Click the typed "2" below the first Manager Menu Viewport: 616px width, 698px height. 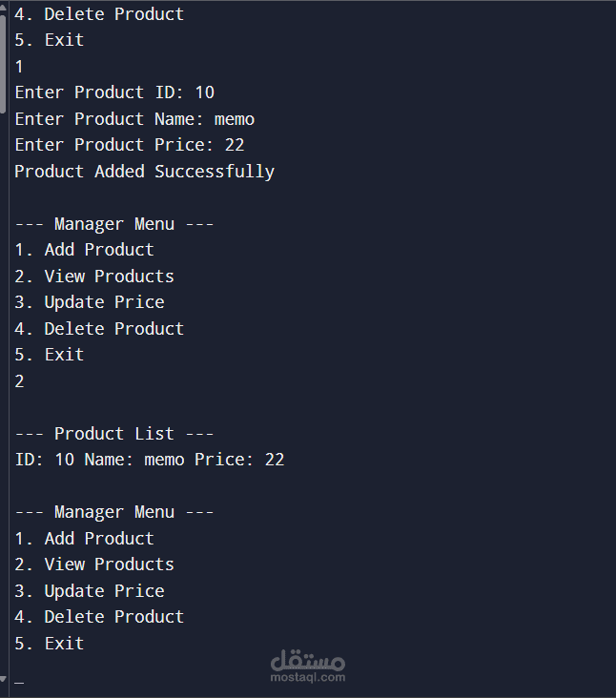click(x=19, y=381)
